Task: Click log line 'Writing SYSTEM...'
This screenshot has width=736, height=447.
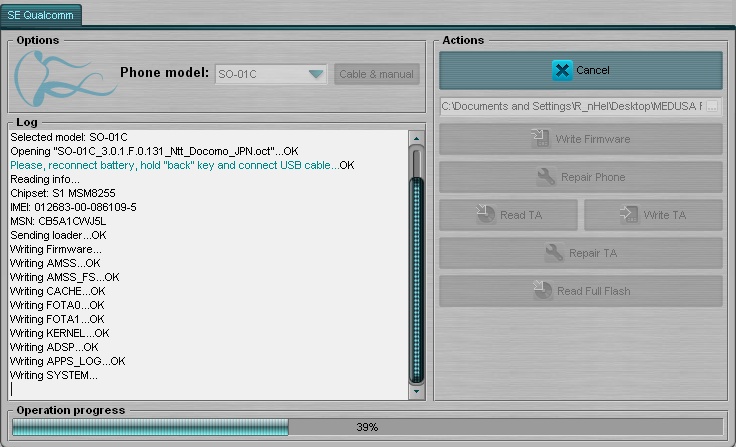Action: [54, 375]
